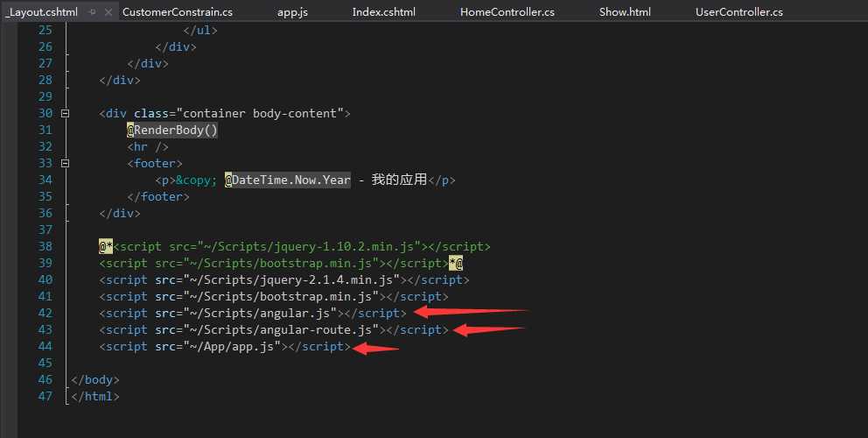Click line number 37 in the gutter
Screen dimensions: 868x438
(x=45, y=230)
